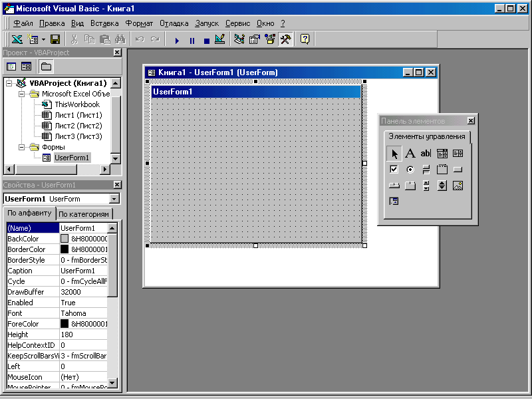Select the TextBox (ab|) control tool
The height and width of the screenshot is (399, 532).
426,154
